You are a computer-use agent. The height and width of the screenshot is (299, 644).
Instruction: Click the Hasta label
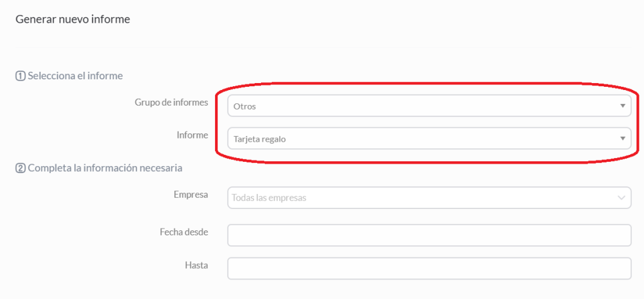[x=196, y=265]
